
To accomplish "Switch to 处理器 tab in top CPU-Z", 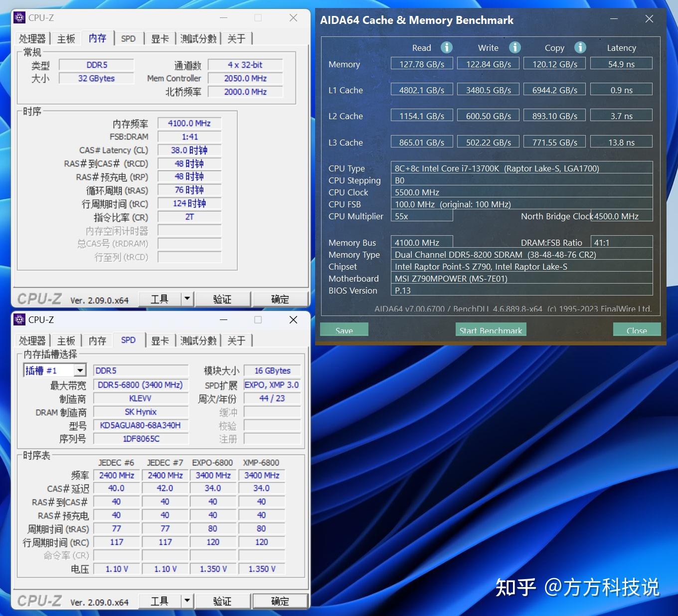I will [32, 39].
